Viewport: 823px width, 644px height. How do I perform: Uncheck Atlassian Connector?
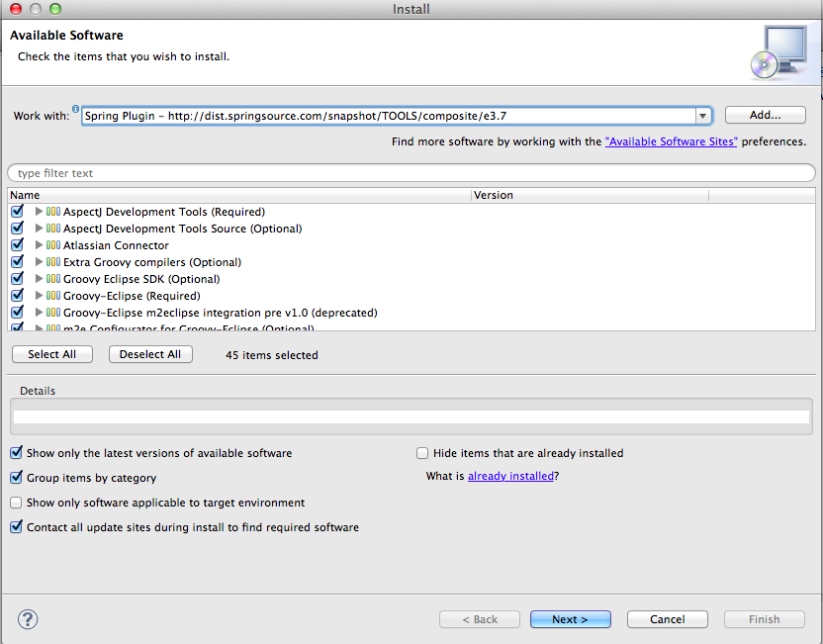tap(18, 244)
